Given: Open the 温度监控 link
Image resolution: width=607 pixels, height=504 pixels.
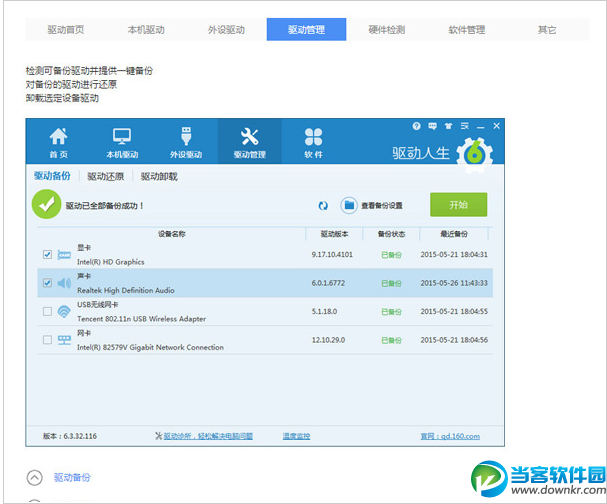Looking at the screenshot, I should 296,436.
